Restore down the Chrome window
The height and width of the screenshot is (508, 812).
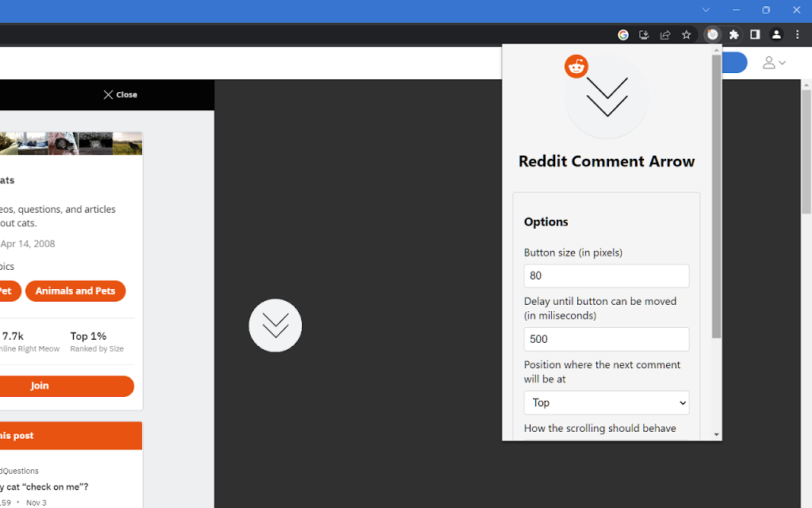pos(766,10)
